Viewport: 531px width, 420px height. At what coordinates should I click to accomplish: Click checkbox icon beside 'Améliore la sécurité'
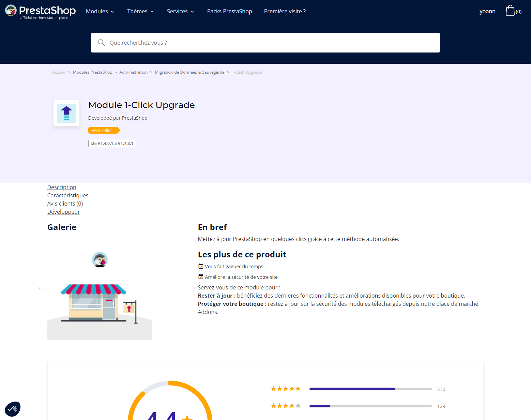pyautogui.click(x=201, y=277)
